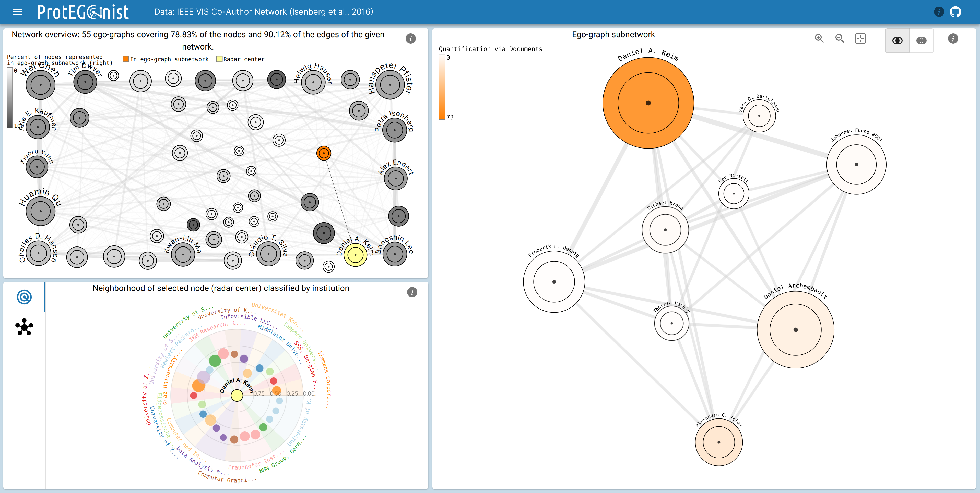Screen dimensions: 980x493
Task: Click the ProtEGOnist logo title
Action: tap(83, 12)
